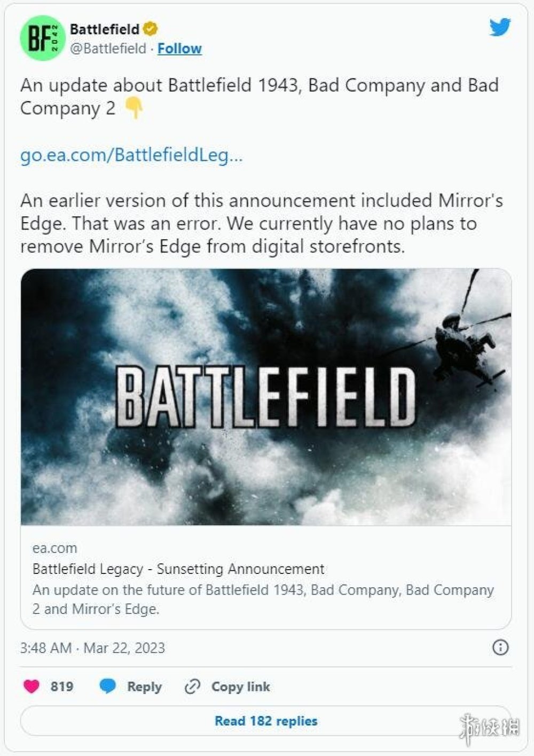Click the gold verified badge
Viewport: 534px width, 756px height.
[x=151, y=28]
